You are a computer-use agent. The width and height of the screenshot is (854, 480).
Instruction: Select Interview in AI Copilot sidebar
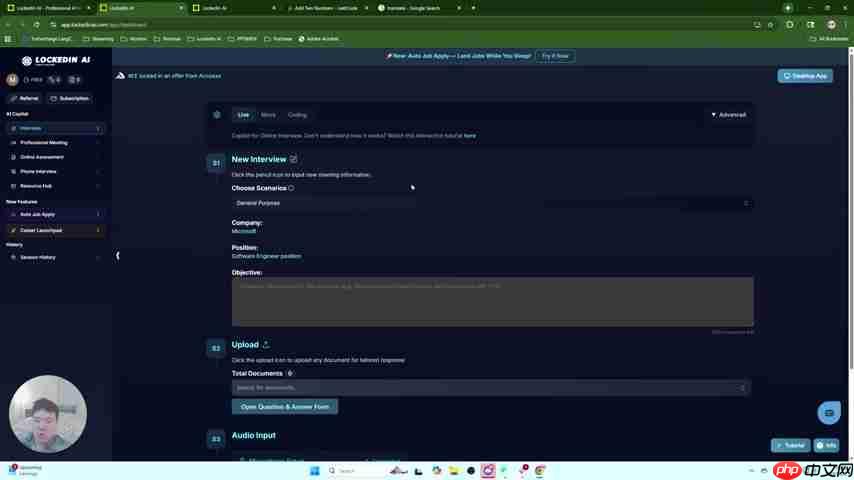pyautogui.click(x=55, y=129)
